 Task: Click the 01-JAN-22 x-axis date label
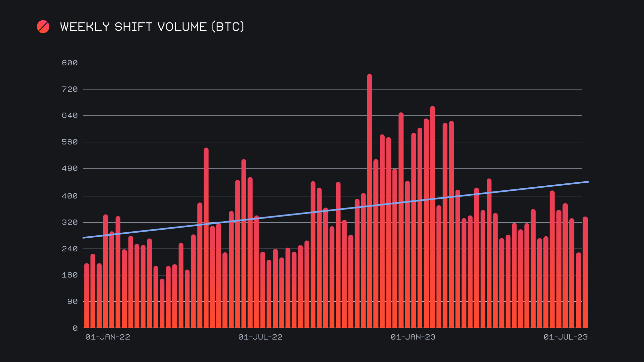pyautogui.click(x=108, y=337)
